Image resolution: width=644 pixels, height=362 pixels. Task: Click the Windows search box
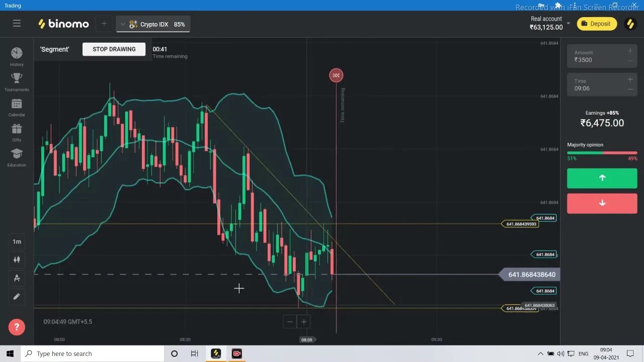(x=93, y=353)
